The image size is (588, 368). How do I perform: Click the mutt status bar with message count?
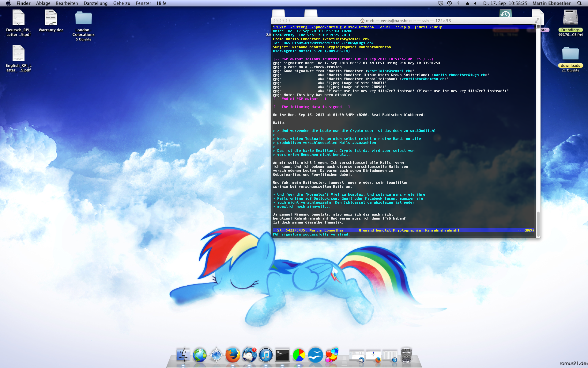point(403,230)
